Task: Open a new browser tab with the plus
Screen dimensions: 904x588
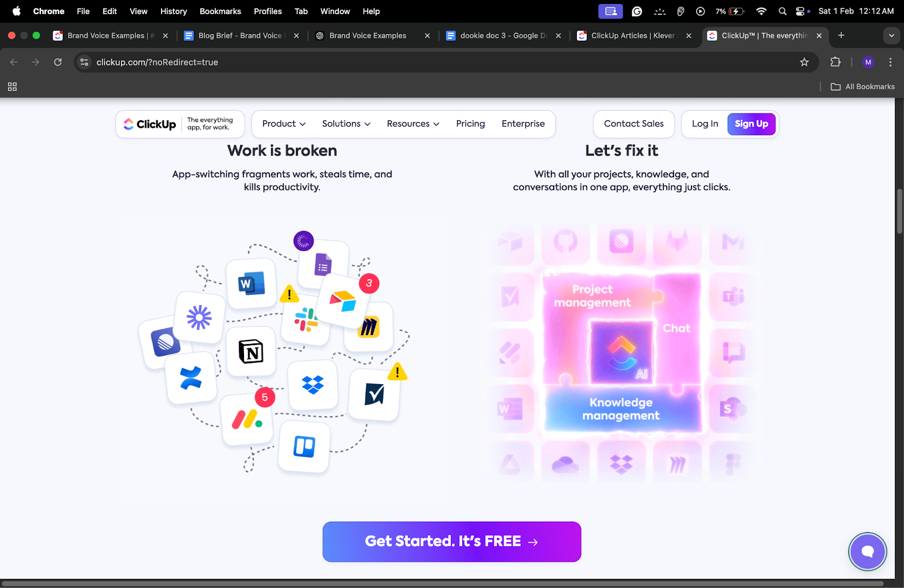Action: coord(841,36)
